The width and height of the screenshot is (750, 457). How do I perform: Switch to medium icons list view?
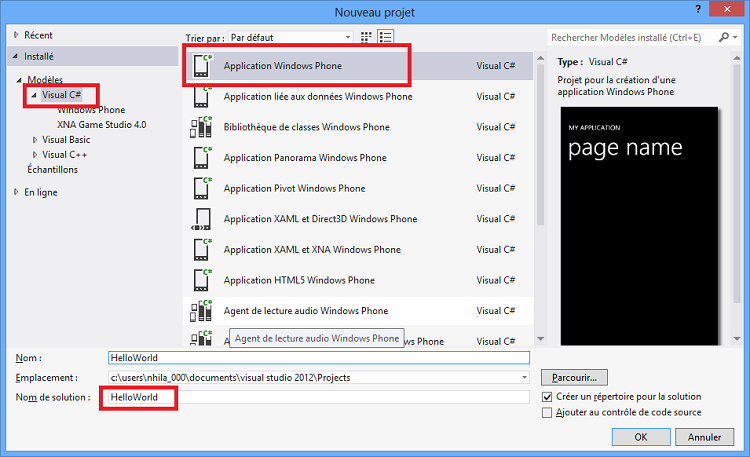point(386,37)
